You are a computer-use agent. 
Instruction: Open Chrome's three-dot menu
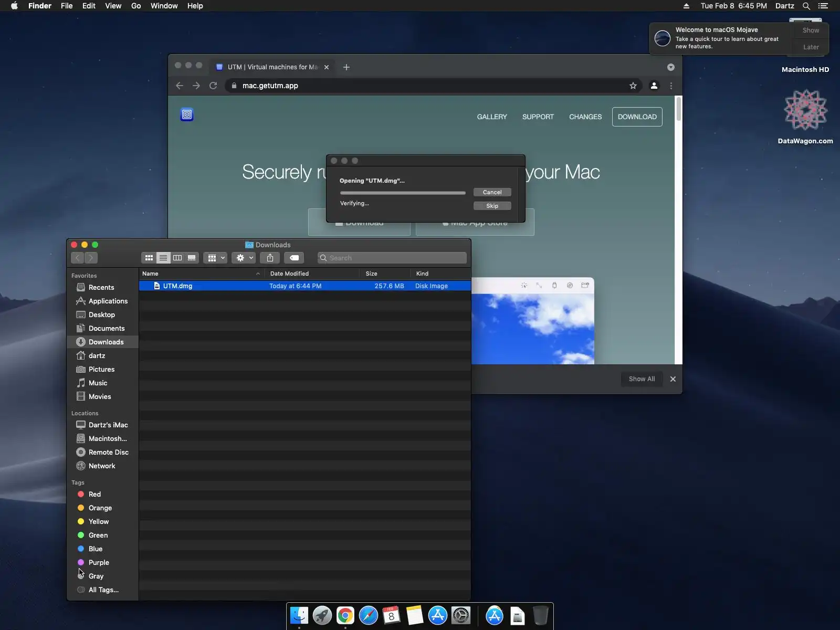tap(671, 86)
